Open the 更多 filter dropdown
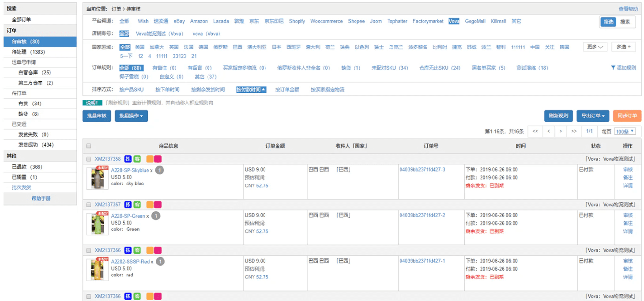644x301 pixels. coord(595,46)
